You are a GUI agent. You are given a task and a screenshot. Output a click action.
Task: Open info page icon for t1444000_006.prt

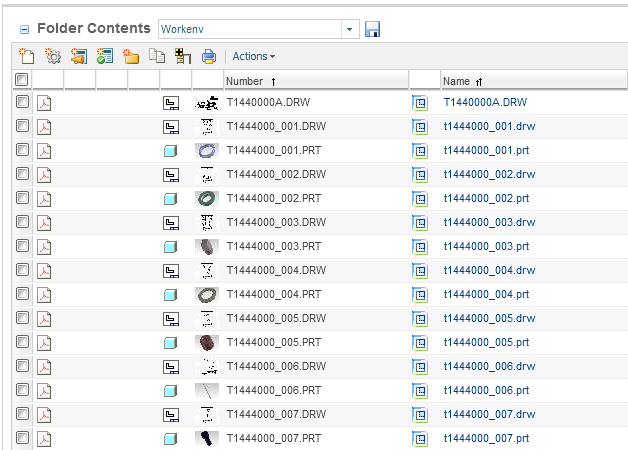pyautogui.click(x=420, y=391)
